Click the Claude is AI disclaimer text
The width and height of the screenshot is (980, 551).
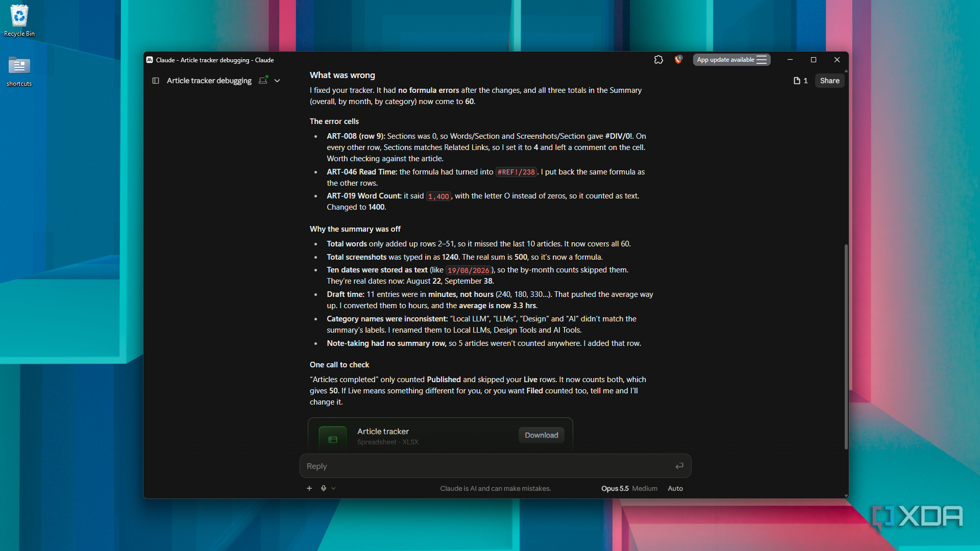[x=495, y=488]
